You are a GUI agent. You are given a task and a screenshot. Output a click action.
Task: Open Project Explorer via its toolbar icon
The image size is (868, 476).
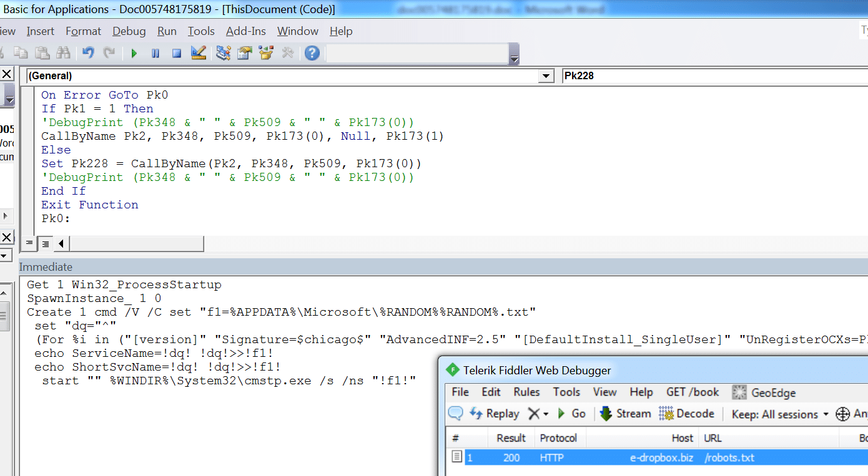tap(224, 53)
